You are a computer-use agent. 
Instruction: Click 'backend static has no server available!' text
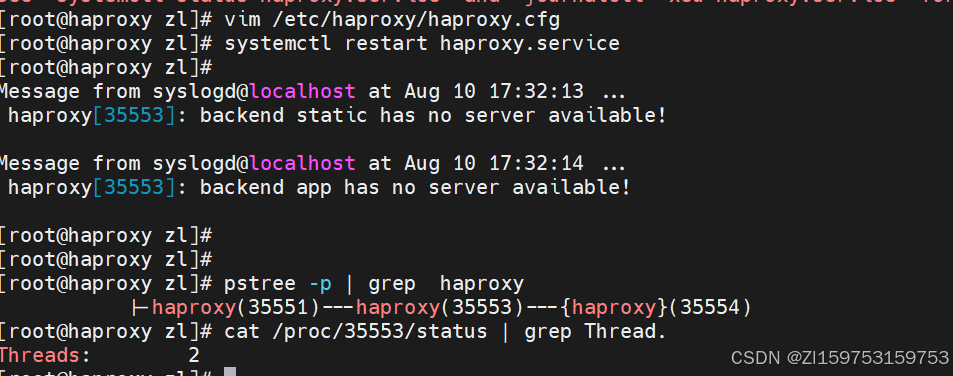(x=433, y=115)
